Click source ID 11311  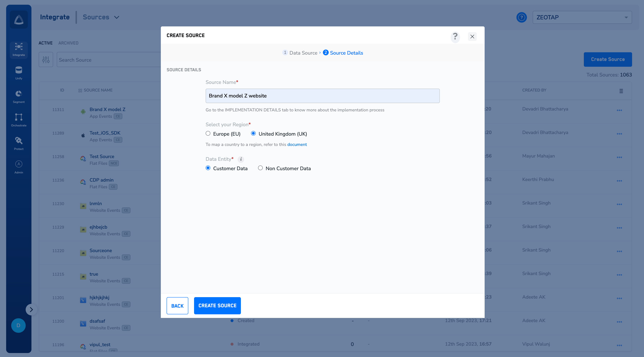[58, 110]
